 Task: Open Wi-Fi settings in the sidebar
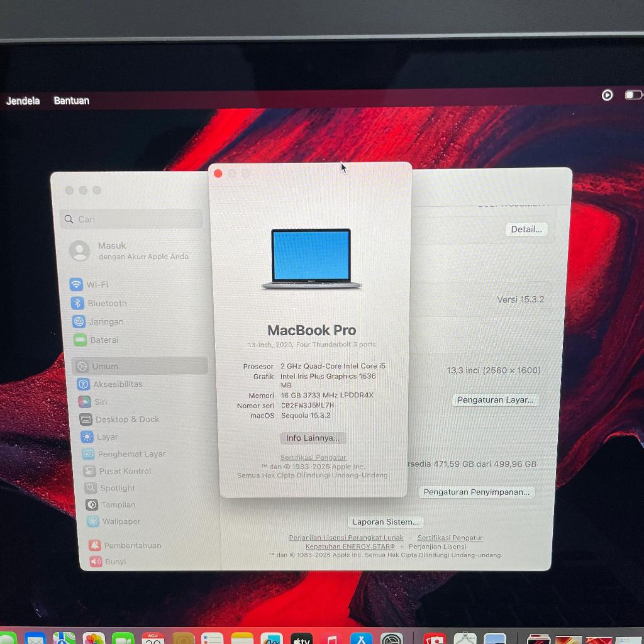(97, 284)
